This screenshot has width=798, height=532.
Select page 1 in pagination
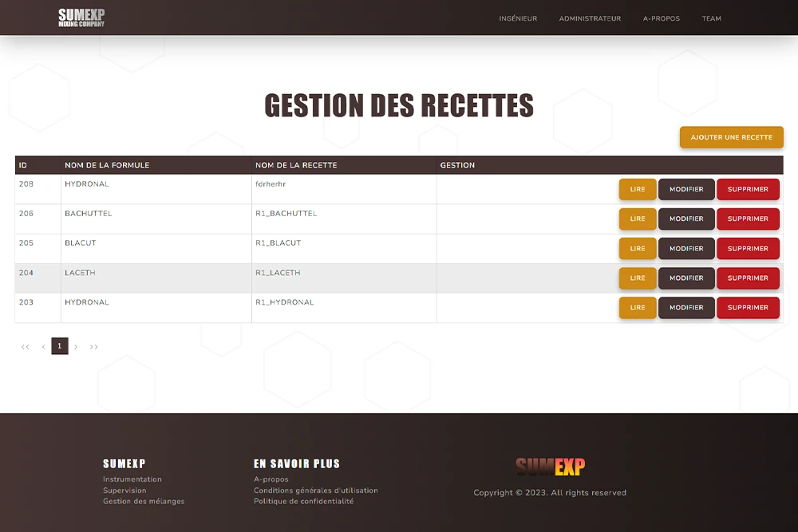pyautogui.click(x=59, y=346)
